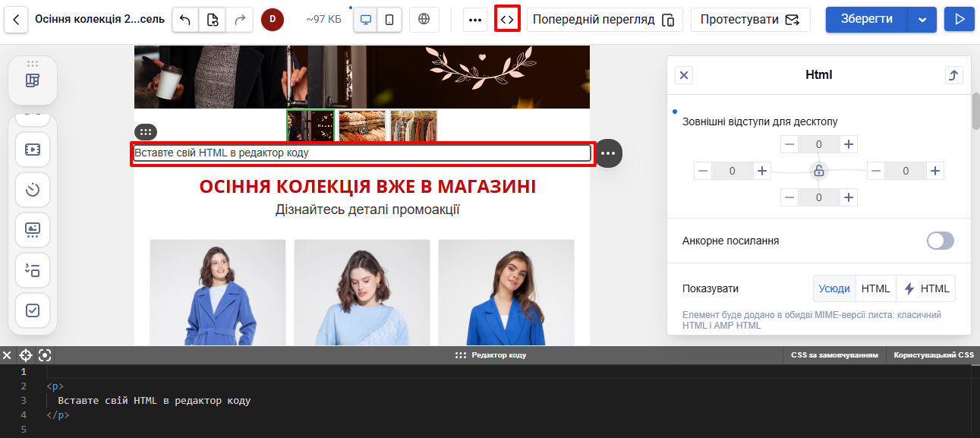Click the settings panel vertical scrollbar
The height and width of the screenshot is (438, 980).
tap(975, 112)
